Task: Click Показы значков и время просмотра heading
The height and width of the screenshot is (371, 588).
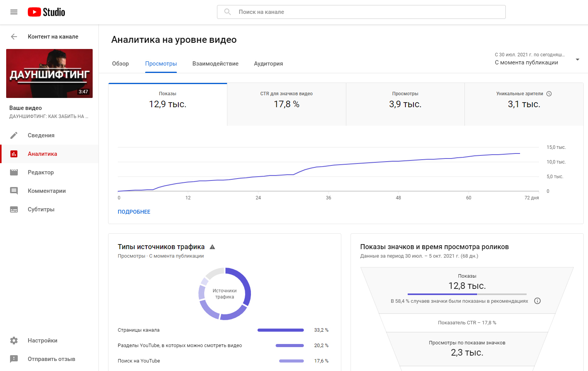Action: (434, 247)
